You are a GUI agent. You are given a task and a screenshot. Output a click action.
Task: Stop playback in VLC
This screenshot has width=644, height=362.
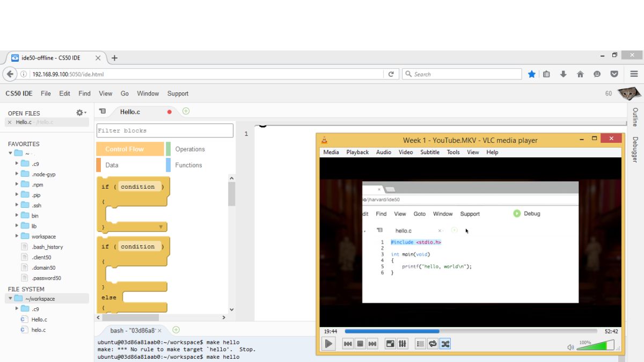point(360,344)
